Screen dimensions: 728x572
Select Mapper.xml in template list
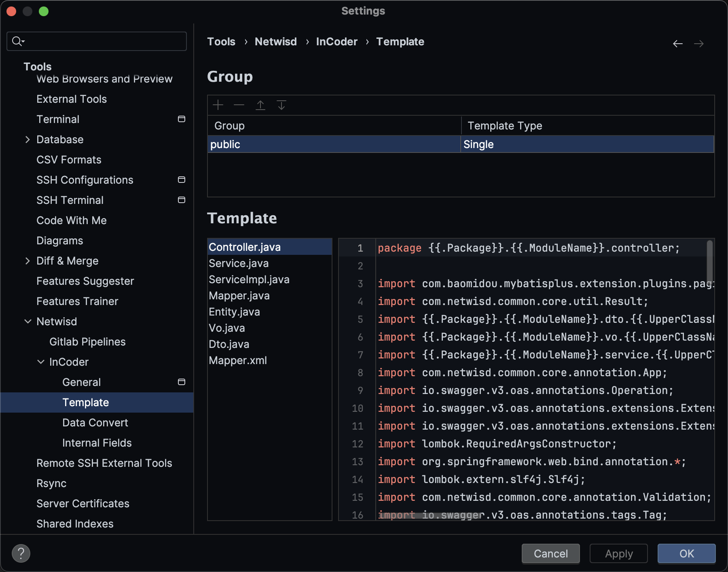(x=238, y=360)
